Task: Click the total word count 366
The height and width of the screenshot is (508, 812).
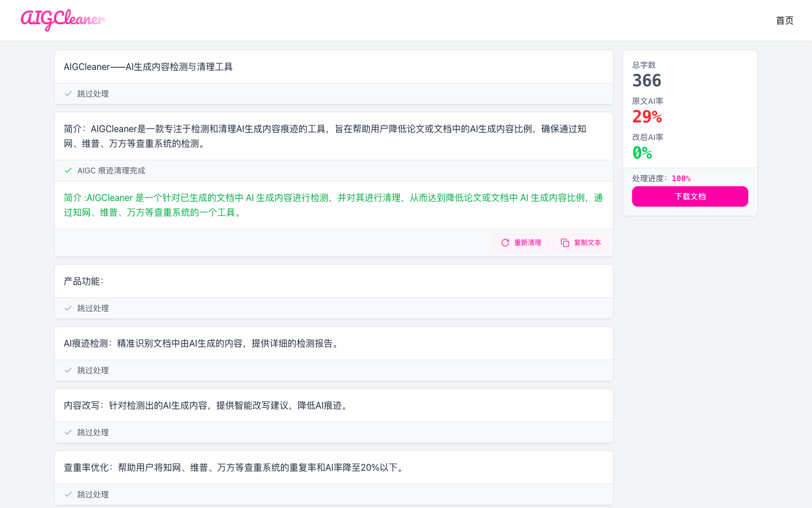Action: point(647,81)
